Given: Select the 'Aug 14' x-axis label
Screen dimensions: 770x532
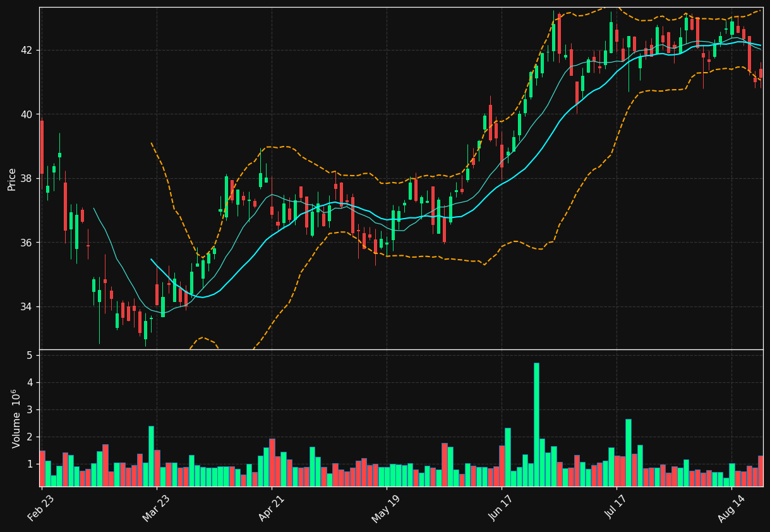Looking at the screenshot, I should pyautogui.click(x=731, y=508).
